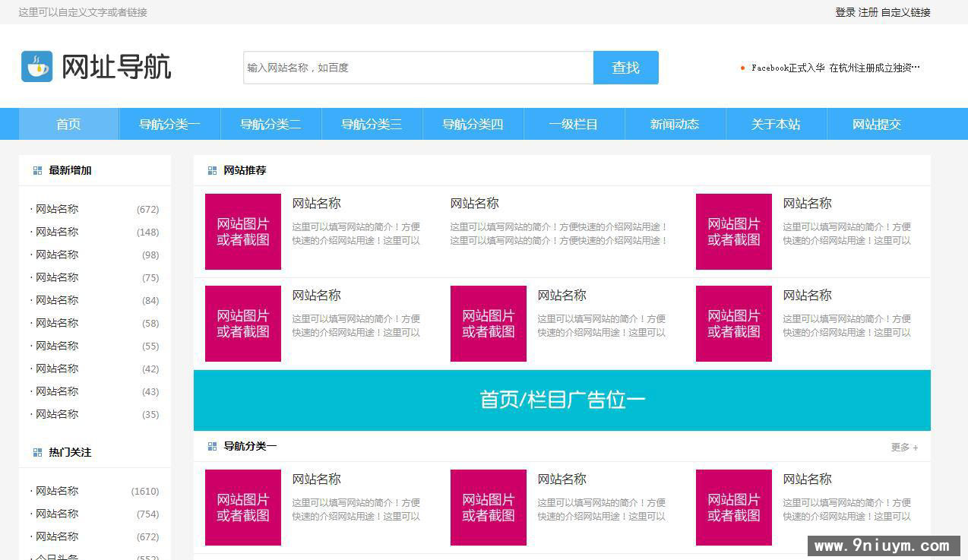Screen dimensions: 968x560
Task: Click the orange bullet before the Facebook headline
Action: pos(742,68)
